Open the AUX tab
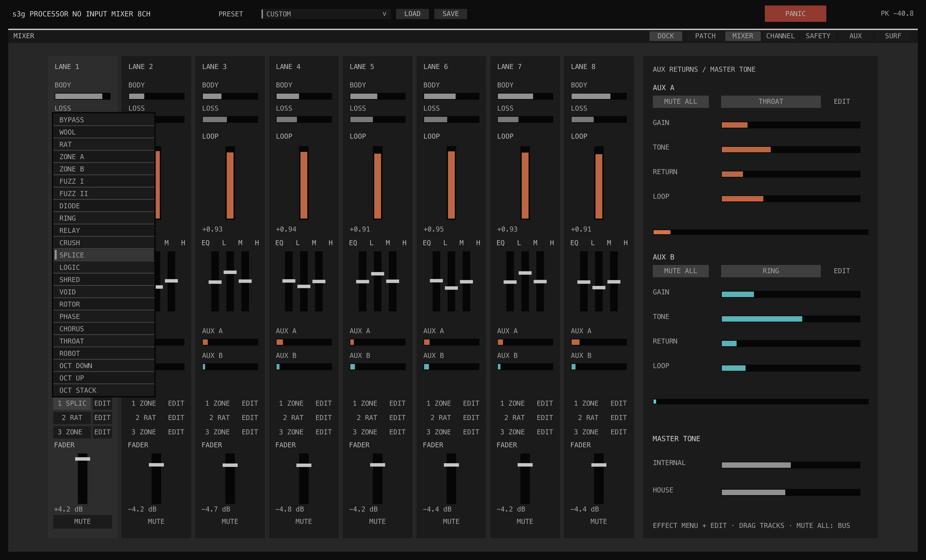 (855, 36)
